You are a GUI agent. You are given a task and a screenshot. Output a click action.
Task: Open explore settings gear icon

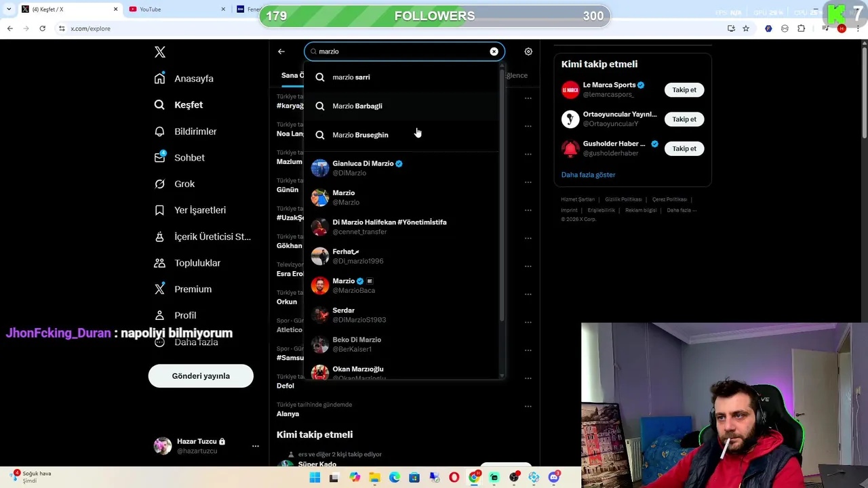point(528,52)
